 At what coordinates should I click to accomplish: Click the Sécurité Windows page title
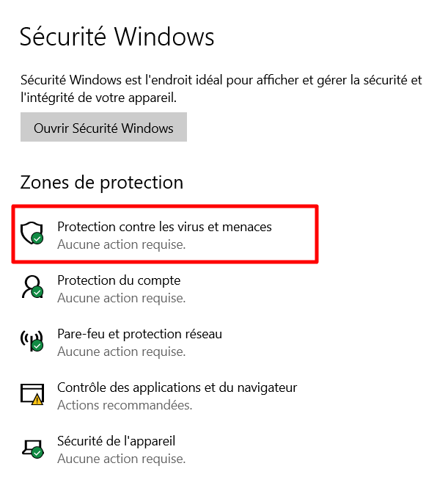pyautogui.click(x=117, y=37)
